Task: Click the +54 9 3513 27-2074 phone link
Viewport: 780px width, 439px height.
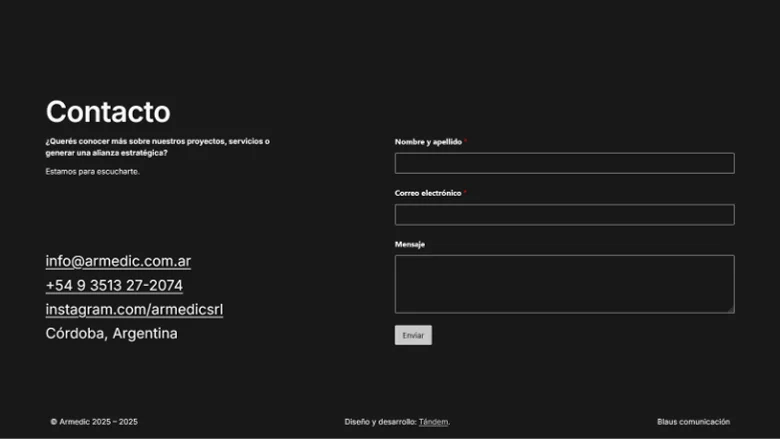Action: (x=114, y=285)
